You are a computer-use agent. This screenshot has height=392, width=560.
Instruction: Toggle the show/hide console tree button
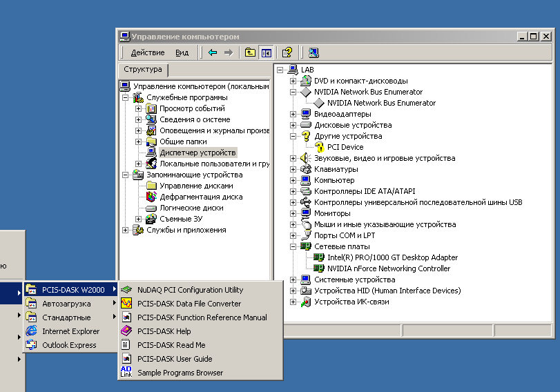[266, 52]
